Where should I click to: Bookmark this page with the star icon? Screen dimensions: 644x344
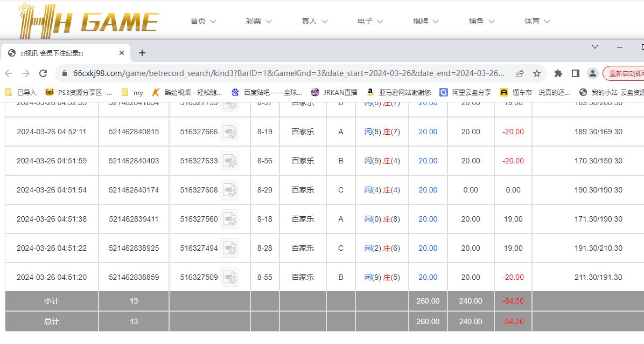[537, 73]
